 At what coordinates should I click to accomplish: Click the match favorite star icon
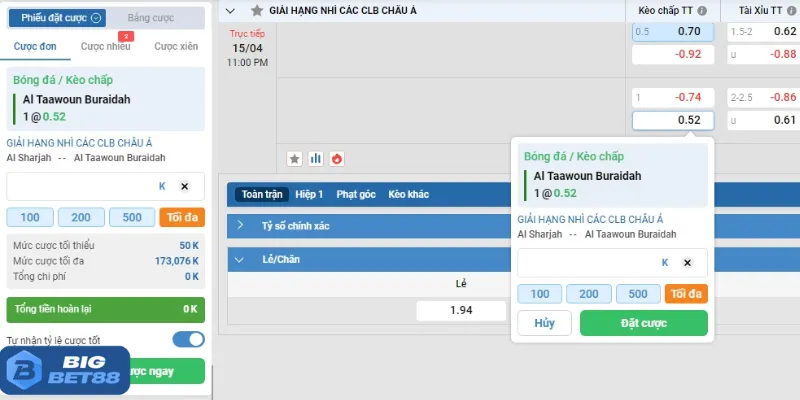pyautogui.click(x=294, y=159)
